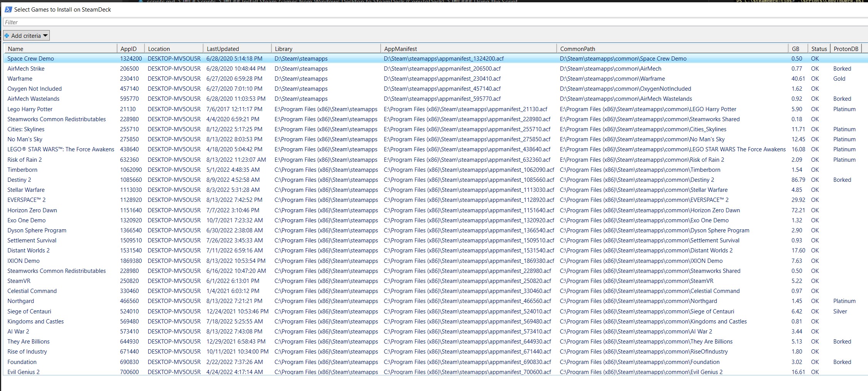Select the Timberborn row
This screenshot has height=391, width=868.
(x=435, y=170)
